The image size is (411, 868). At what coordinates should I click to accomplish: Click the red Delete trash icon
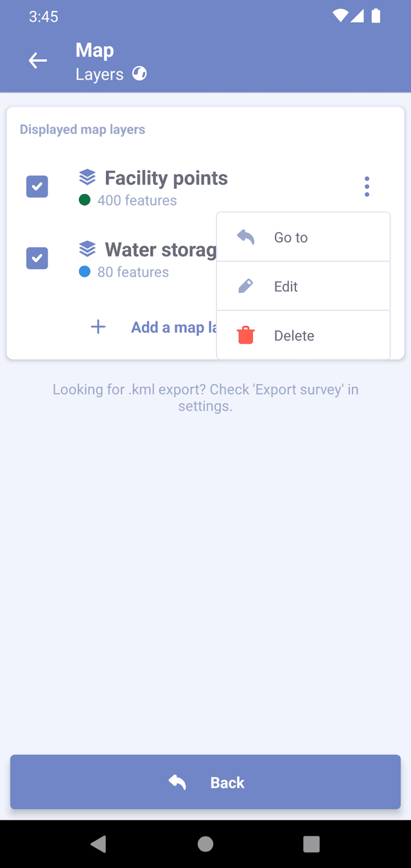[x=245, y=335]
